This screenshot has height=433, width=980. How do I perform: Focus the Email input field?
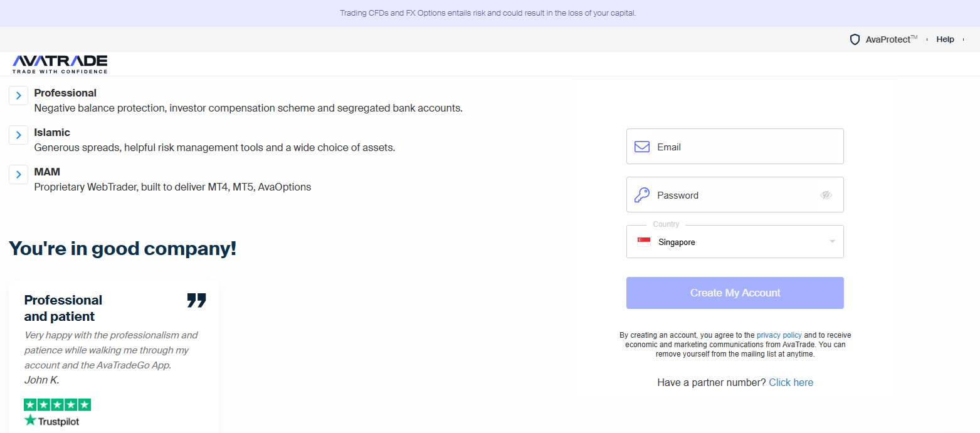tap(735, 147)
